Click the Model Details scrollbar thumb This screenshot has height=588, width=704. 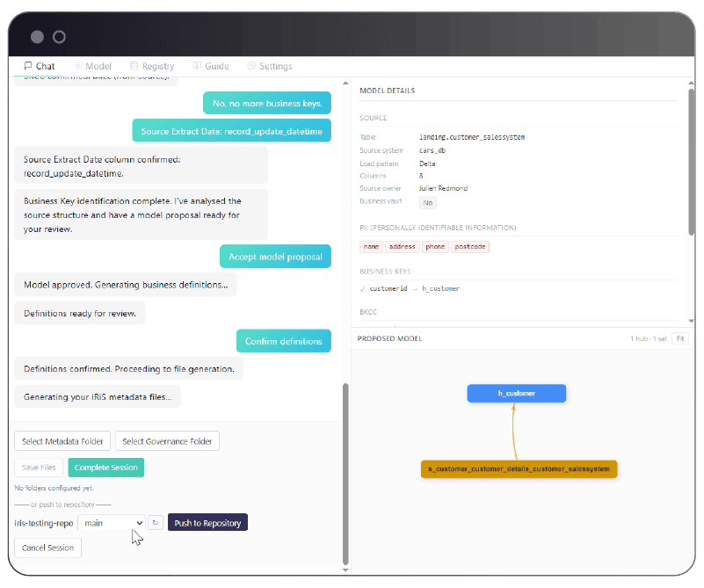coord(691,162)
